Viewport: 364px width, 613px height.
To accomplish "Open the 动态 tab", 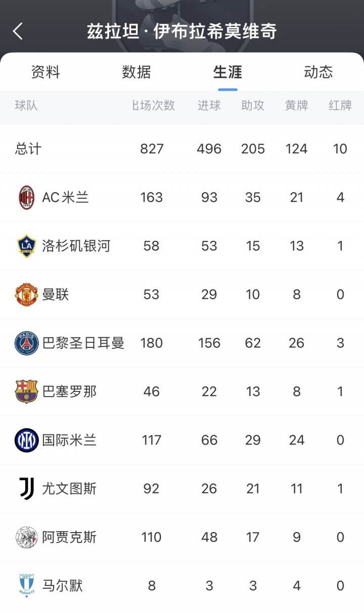I will (318, 72).
